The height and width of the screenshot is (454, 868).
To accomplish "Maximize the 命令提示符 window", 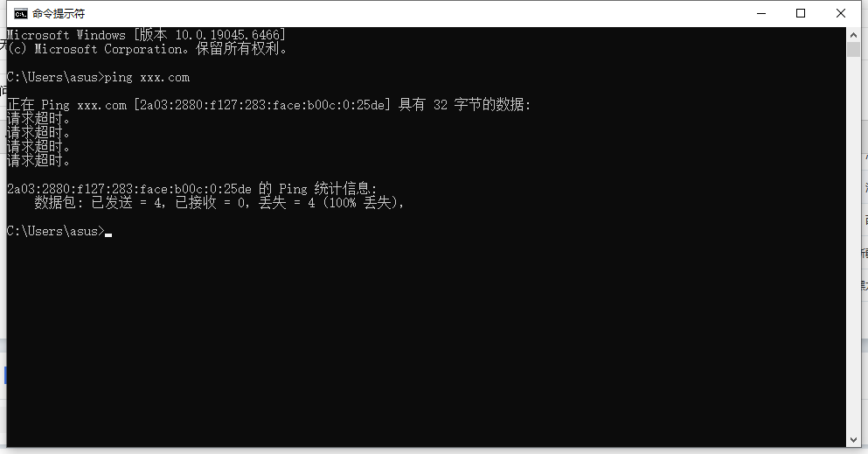I will [x=801, y=13].
